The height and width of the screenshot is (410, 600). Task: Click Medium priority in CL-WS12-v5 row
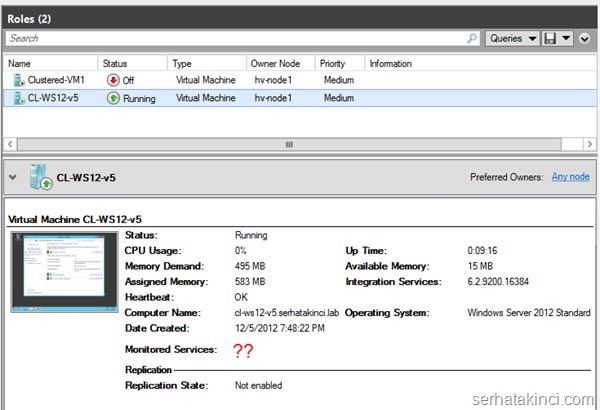[339, 98]
